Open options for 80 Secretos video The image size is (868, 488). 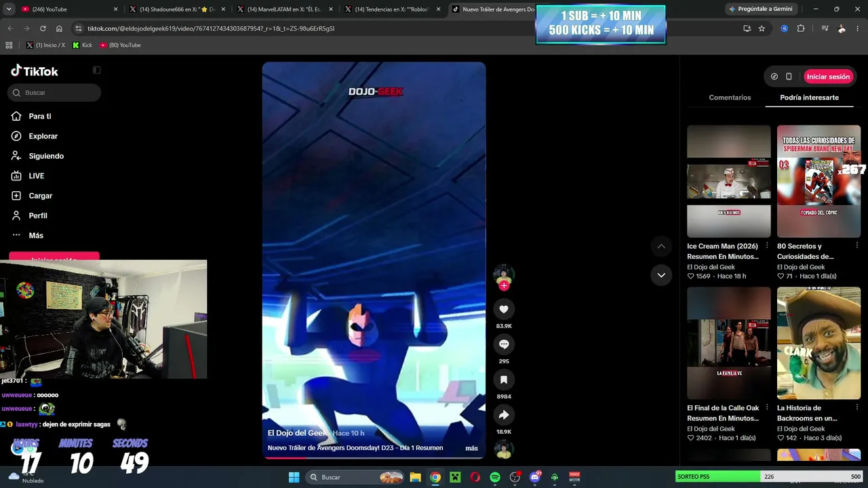click(x=857, y=246)
